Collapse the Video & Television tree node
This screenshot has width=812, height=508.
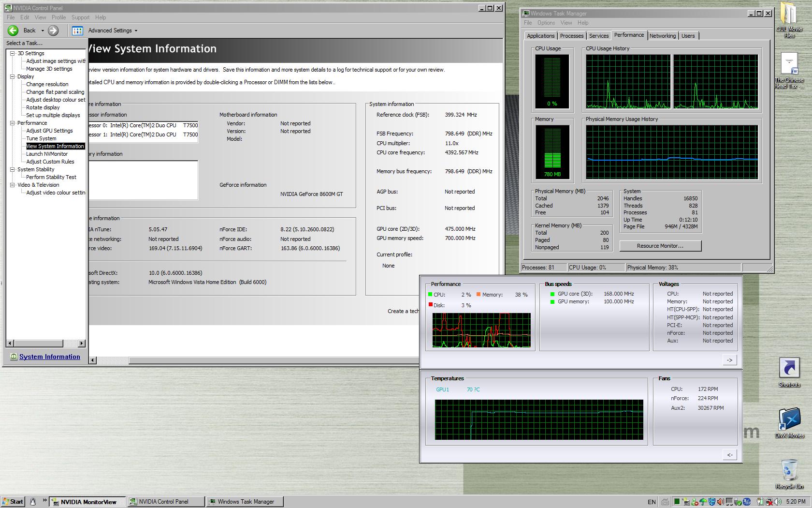pos(13,185)
